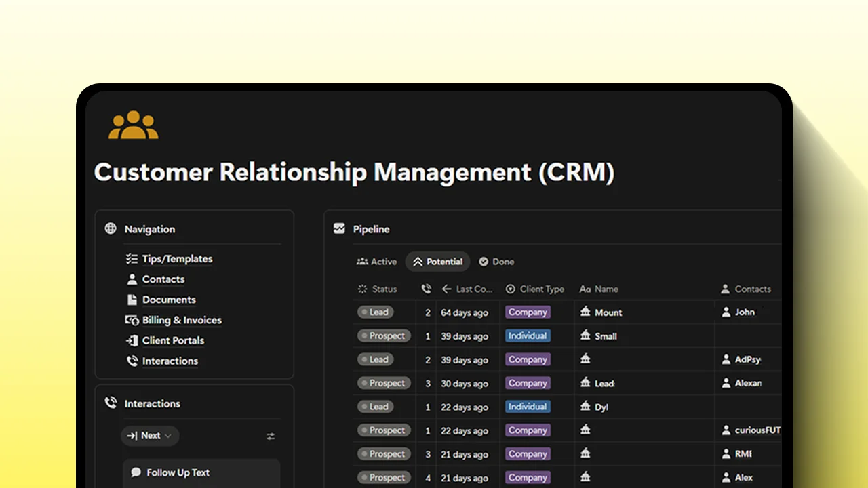Switch to the Done pipeline tab

496,262
